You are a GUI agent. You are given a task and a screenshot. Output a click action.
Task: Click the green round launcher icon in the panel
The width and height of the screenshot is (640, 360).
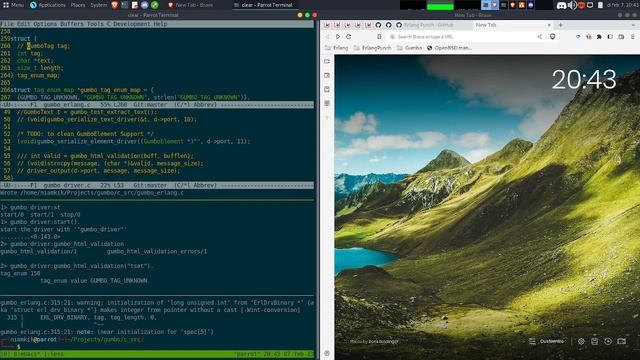tap(155, 5)
